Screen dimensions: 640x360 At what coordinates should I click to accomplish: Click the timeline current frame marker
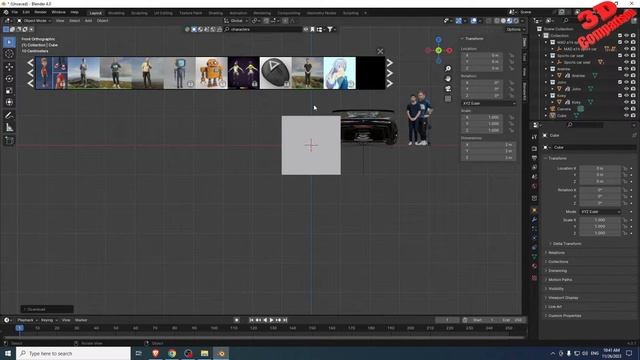(19, 328)
